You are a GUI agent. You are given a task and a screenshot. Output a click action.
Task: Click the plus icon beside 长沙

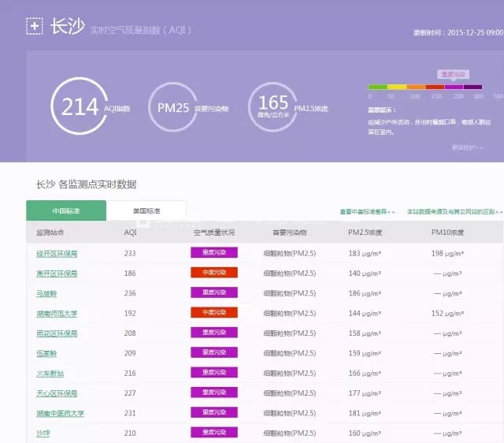[x=35, y=27]
